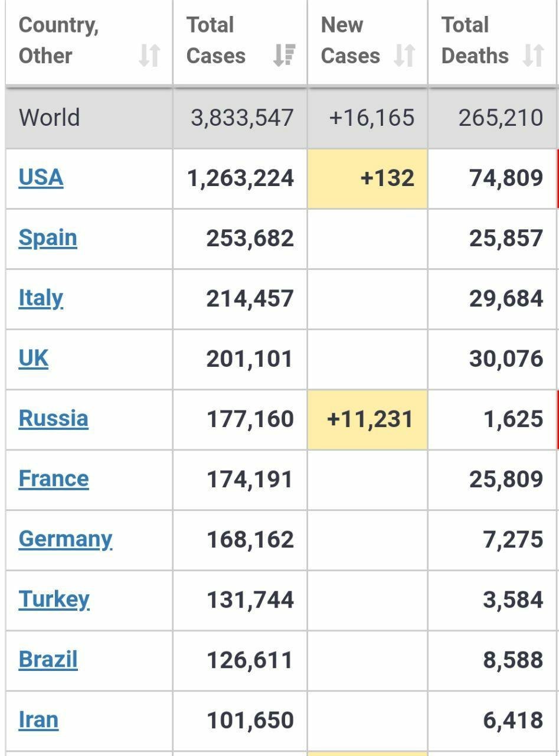Screen dimensions: 559x756
Task: Open the Spain country link
Action: [48, 238]
